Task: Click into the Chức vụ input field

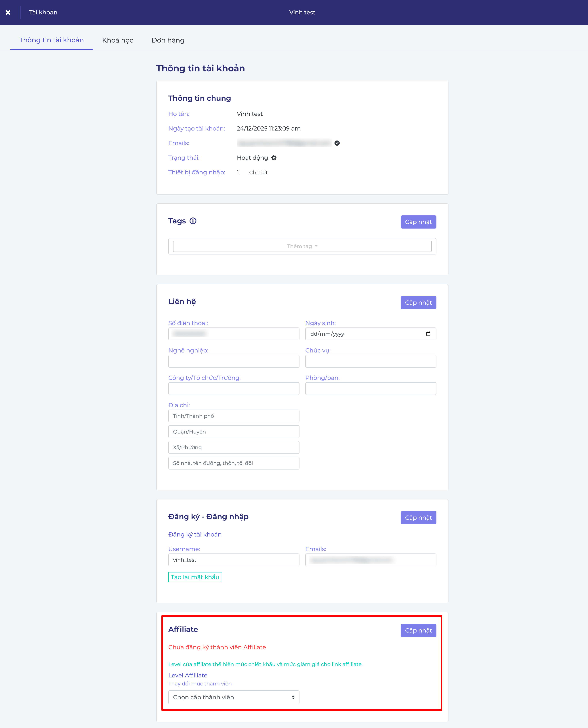Action: (x=371, y=361)
